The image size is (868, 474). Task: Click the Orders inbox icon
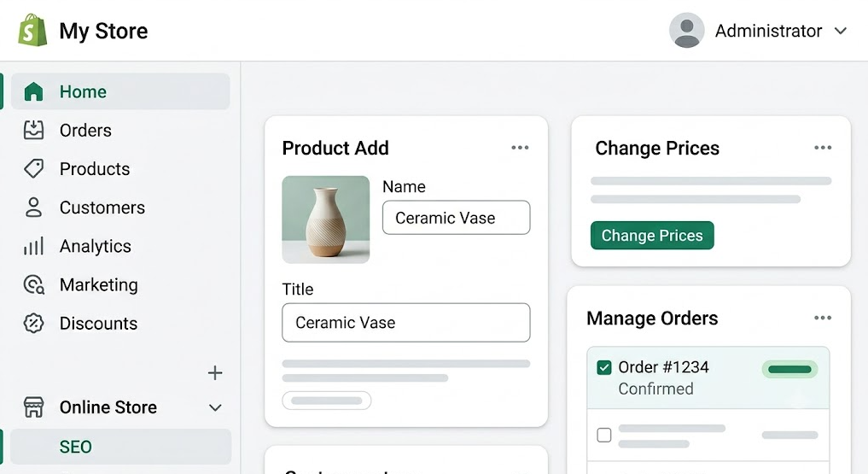click(x=34, y=130)
